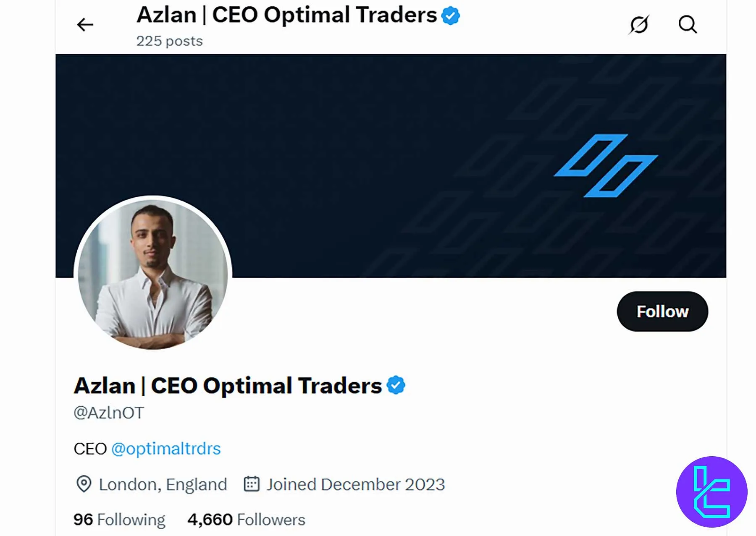This screenshot has height=536, width=756.
Task: Select the 225 posts label
Action: (x=170, y=41)
